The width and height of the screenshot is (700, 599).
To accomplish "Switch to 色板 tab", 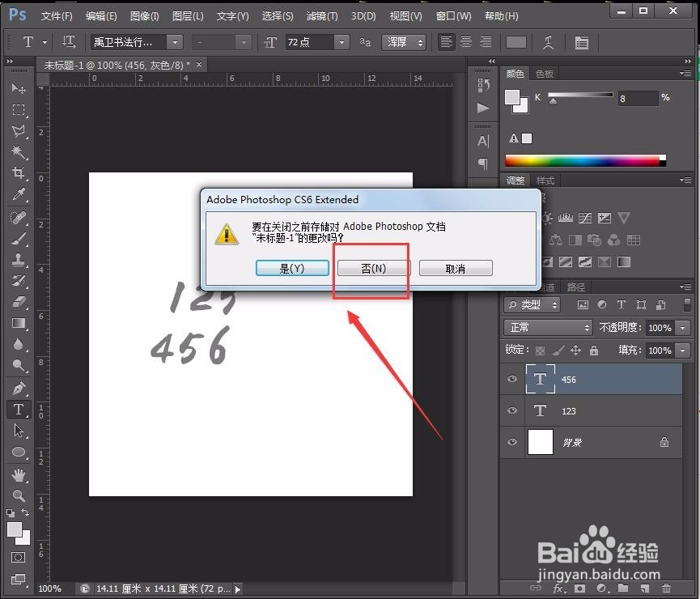I will 544,74.
